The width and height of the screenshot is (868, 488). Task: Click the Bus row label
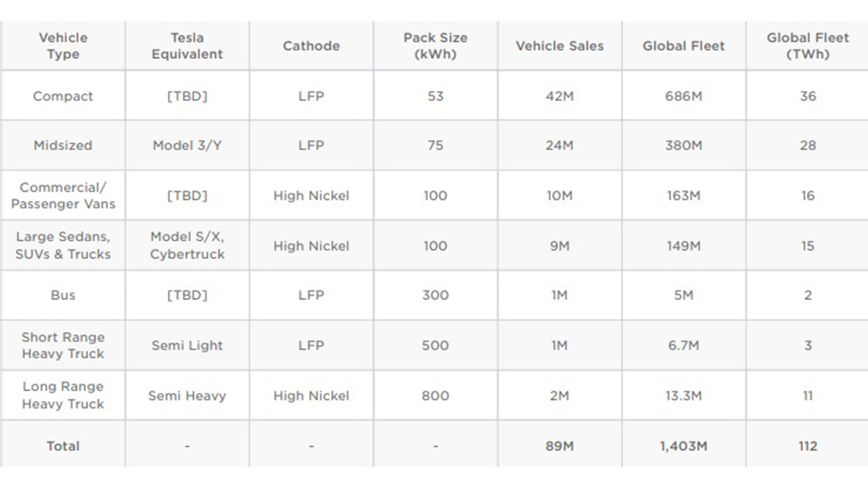pos(63,296)
